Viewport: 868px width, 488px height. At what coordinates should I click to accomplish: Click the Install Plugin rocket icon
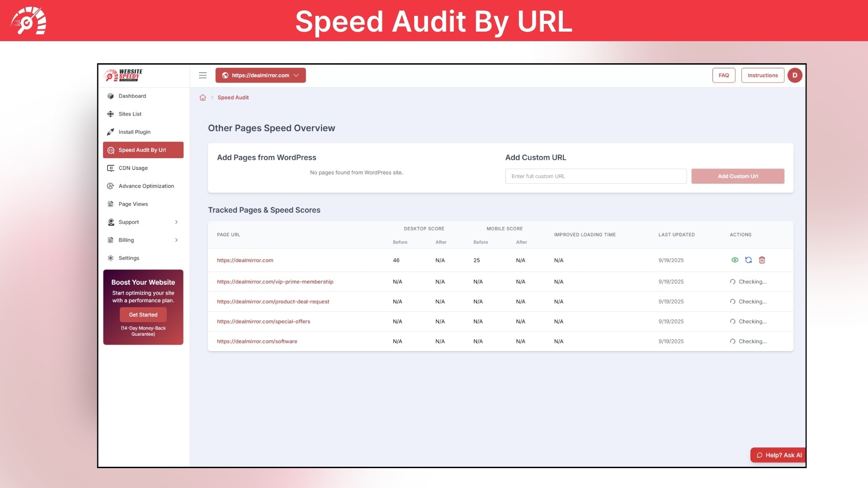(x=110, y=132)
